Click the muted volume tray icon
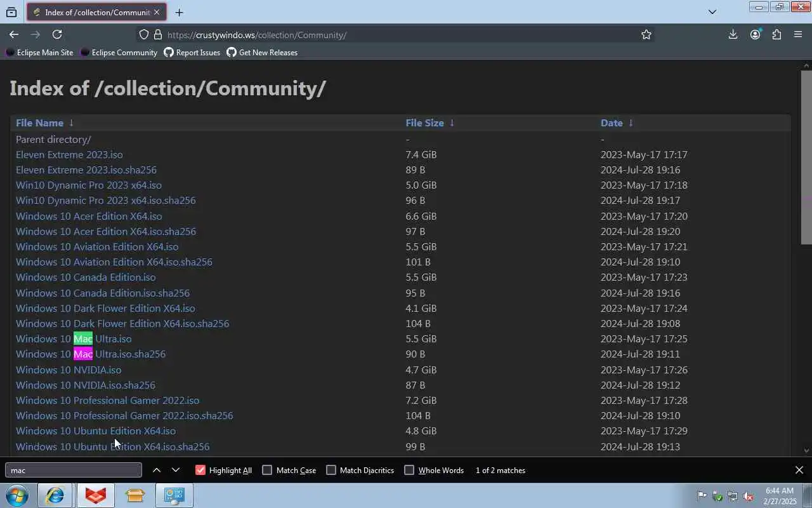Viewport: 812px width, 508px height. pyautogui.click(x=749, y=496)
